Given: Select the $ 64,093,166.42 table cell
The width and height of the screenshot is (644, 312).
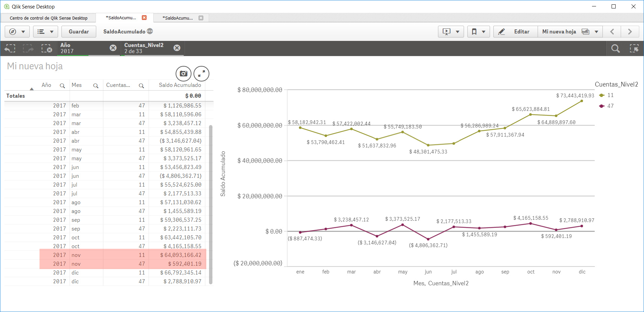Looking at the screenshot, I should [x=181, y=255].
